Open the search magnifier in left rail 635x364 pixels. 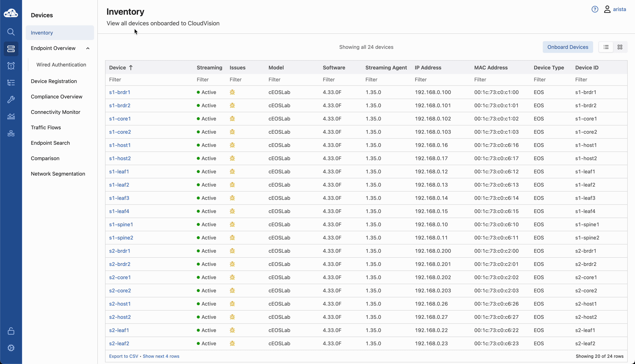[11, 32]
